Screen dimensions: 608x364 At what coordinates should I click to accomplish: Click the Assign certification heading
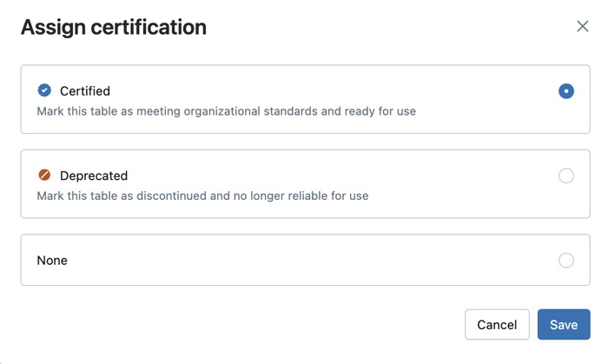pyautogui.click(x=114, y=27)
